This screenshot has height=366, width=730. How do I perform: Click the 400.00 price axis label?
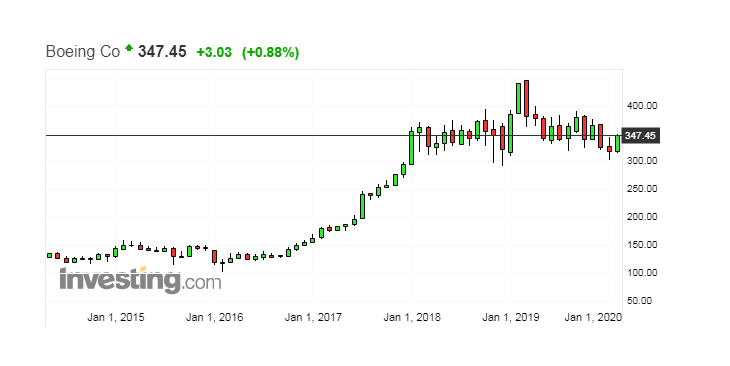642,106
